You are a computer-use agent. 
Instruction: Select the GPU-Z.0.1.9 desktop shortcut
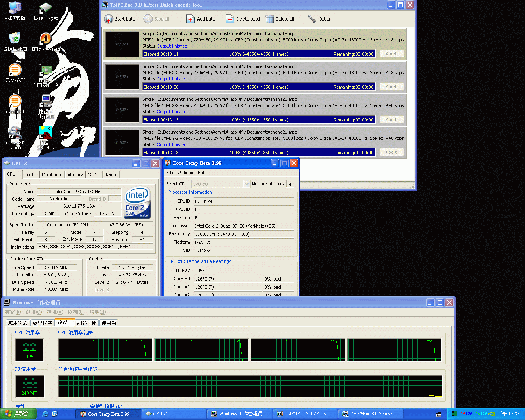46,76
